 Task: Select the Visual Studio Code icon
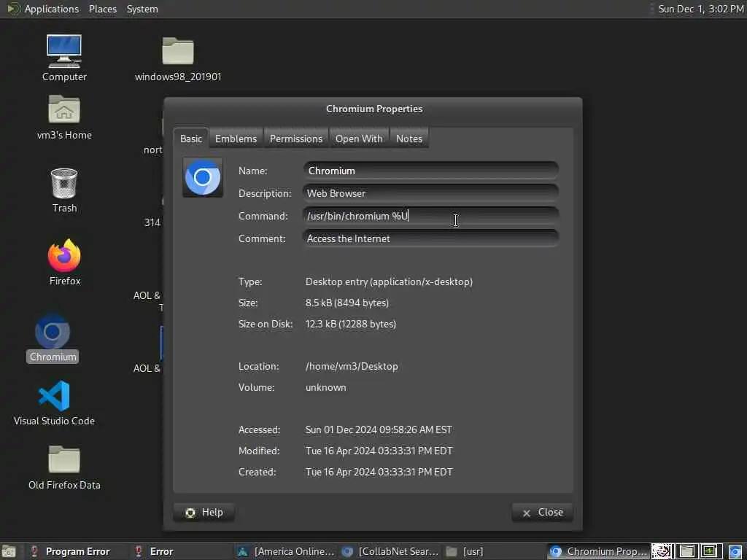point(54,396)
